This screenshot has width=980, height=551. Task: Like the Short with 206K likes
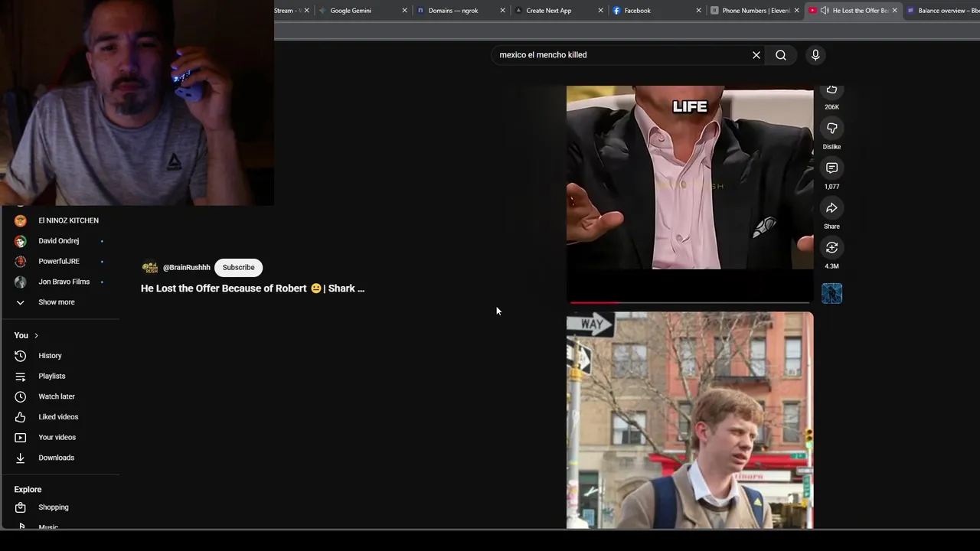[x=831, y=90]
